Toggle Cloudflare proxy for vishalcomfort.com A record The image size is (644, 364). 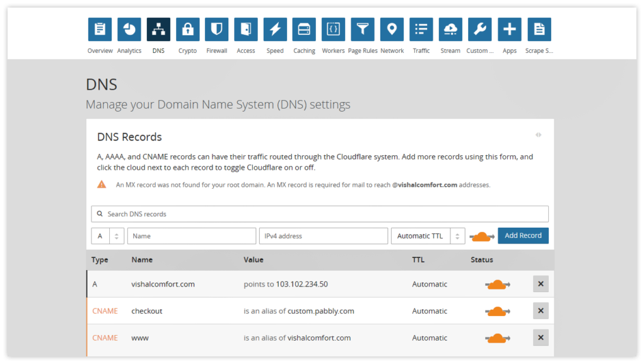tap(498, 285)
